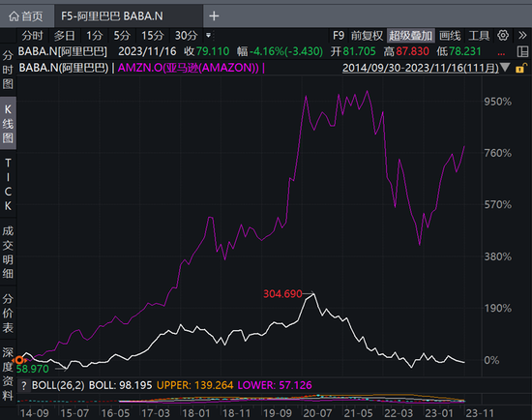Click the red ellipsis more-info icon
This screenshot has height=420, width=532.
pos(501,53)
